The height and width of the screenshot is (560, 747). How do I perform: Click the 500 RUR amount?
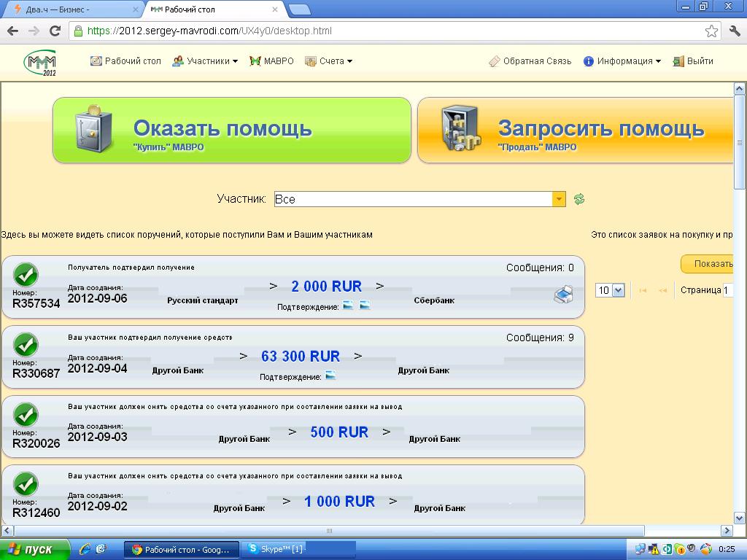point(339,432)
